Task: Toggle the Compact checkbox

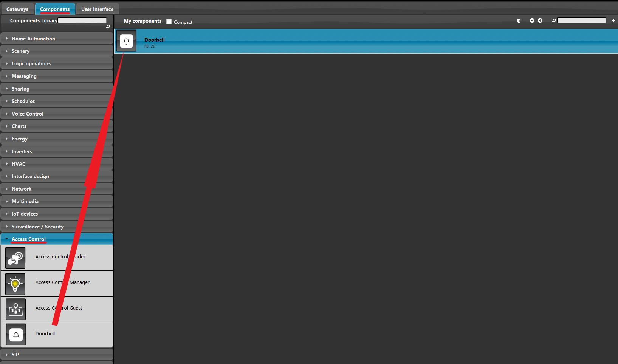Action: 169,22
